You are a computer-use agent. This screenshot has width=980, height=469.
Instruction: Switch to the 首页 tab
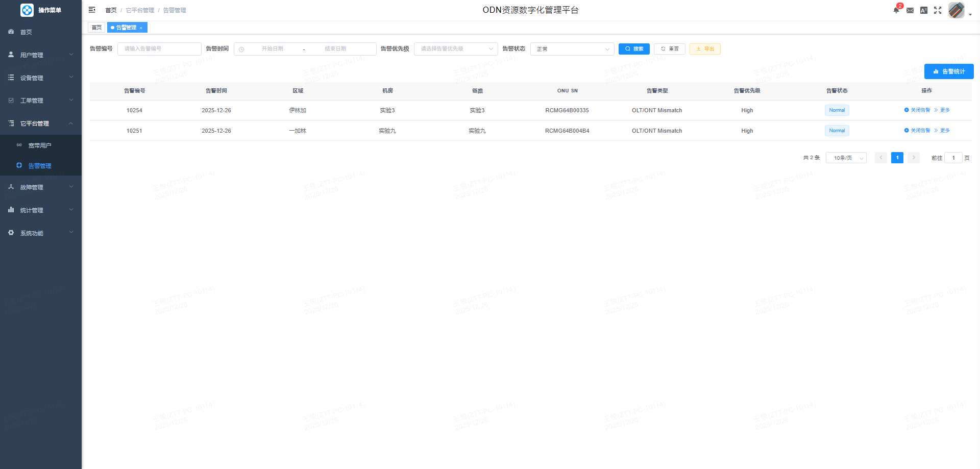96,28
